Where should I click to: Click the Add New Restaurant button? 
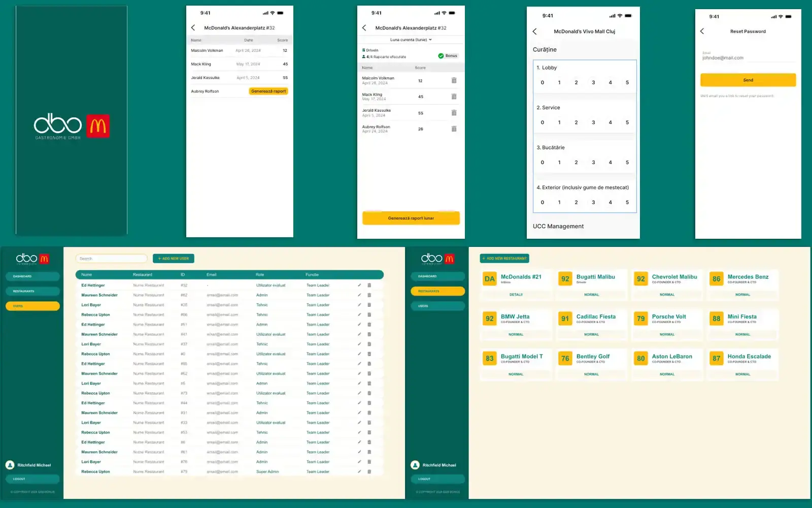(504, 259)
